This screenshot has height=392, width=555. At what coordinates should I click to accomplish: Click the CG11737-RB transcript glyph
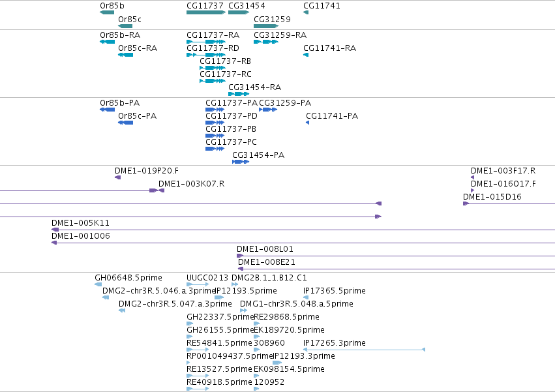point(213,68)
